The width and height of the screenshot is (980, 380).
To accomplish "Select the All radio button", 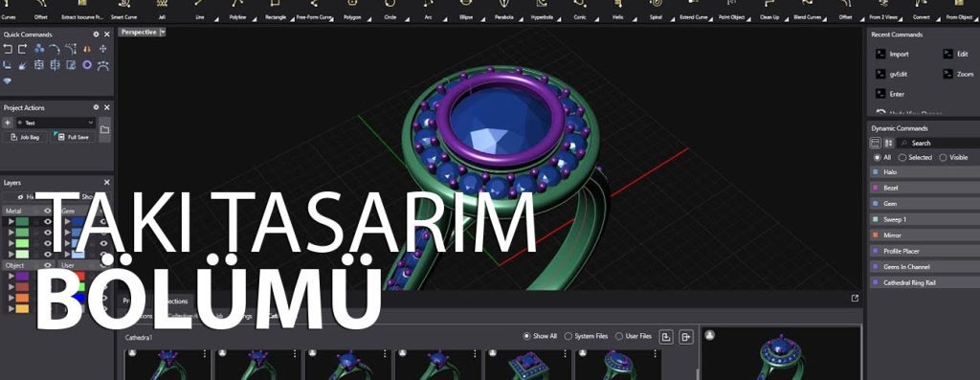I will (881, 158).
